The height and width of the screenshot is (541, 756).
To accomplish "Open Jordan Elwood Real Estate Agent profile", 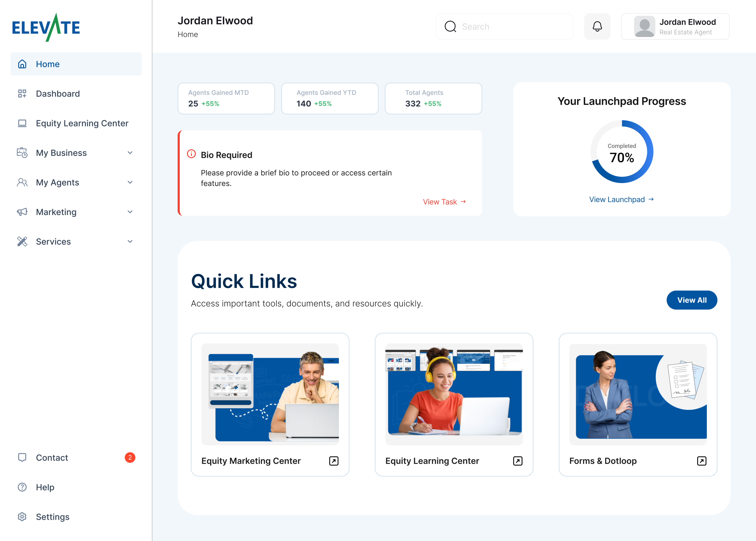I will [675, 27].
